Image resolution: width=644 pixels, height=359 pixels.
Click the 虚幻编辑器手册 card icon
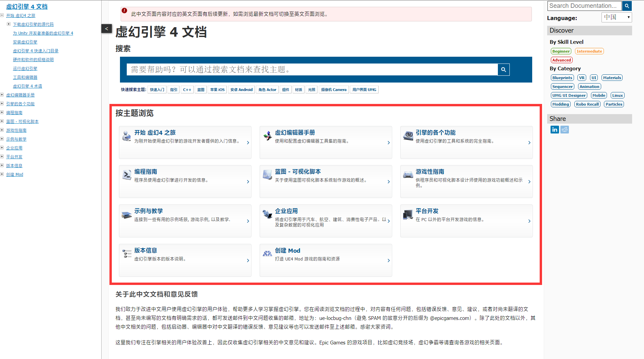click(267, 136)
